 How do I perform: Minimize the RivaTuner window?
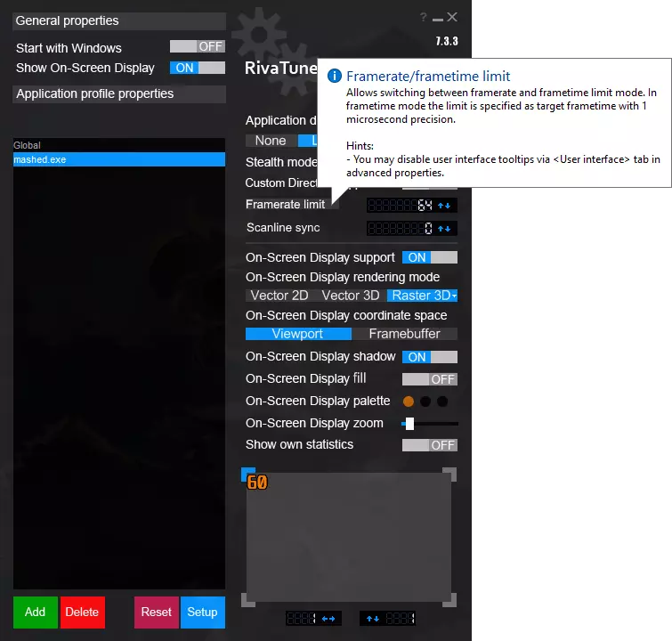(x=438, y=19)
